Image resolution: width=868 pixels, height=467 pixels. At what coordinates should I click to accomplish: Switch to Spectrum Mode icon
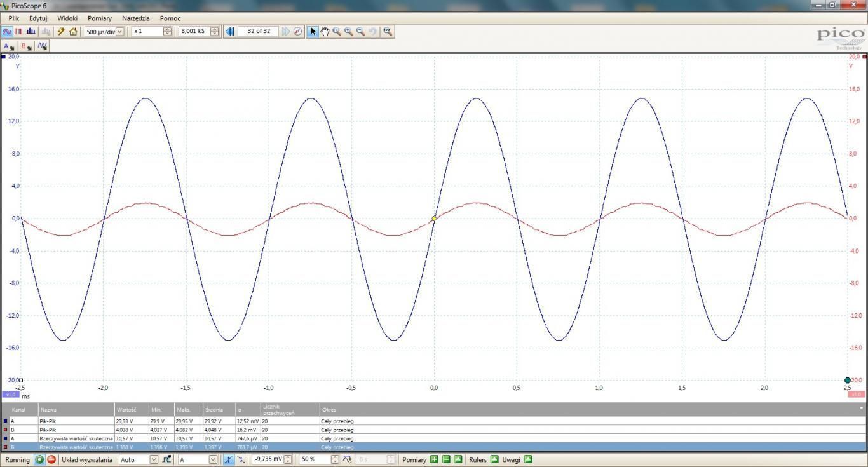tap(31, 31)
